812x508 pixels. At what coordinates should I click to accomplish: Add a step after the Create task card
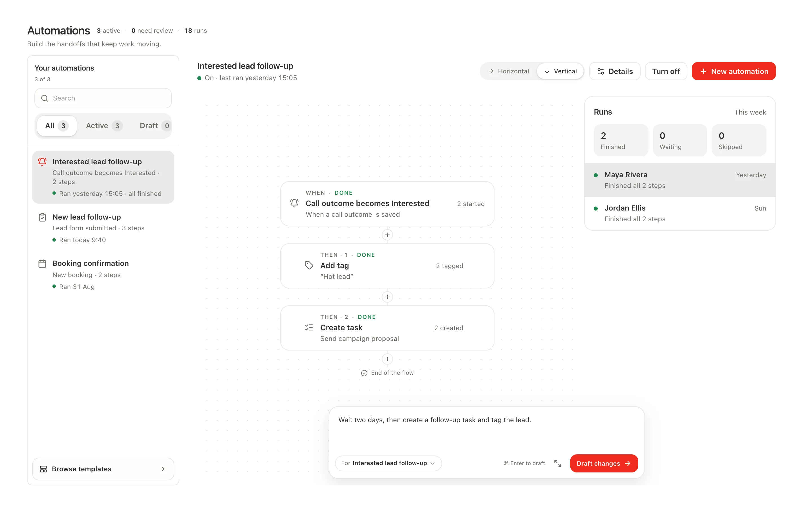coord(387,359)
